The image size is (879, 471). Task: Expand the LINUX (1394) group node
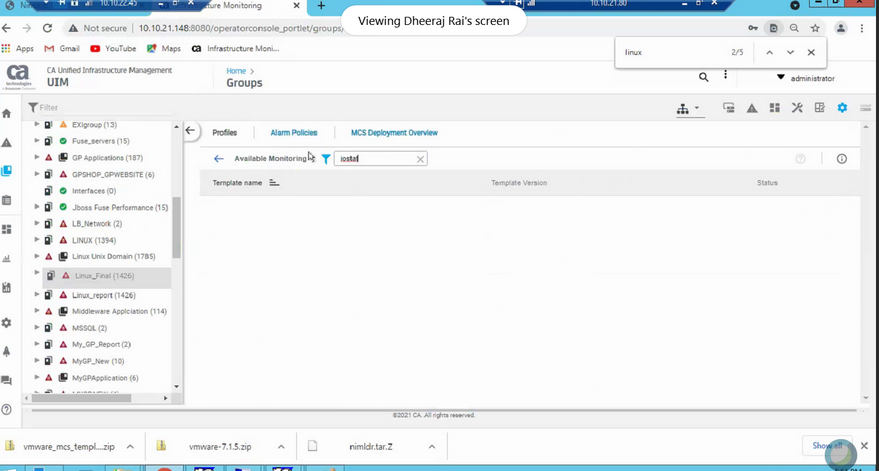coord(37,240)
